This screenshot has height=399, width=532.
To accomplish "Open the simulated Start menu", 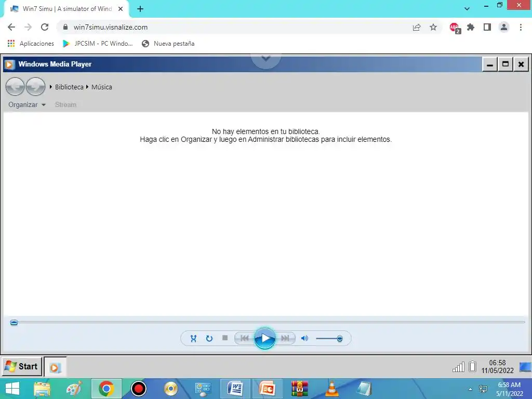I will [22, 366].
